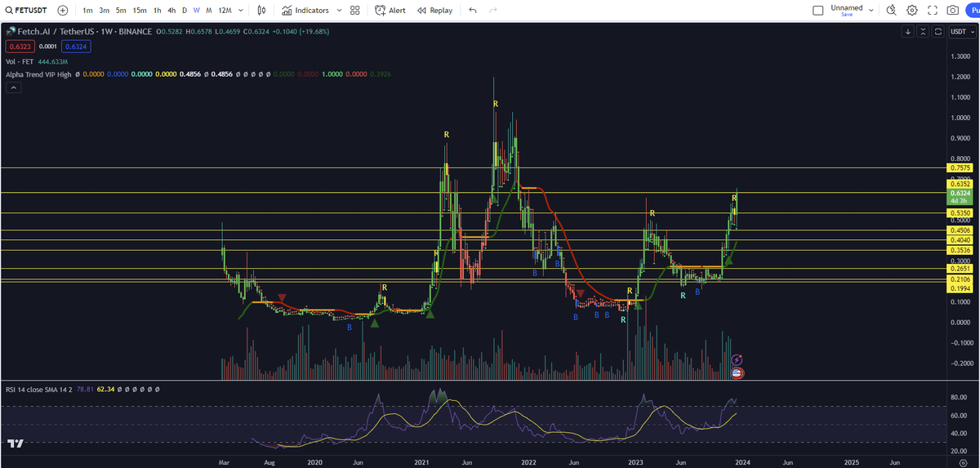The height and width of the screenshot is (468, 980).
Task: Click the 0.4506 price line label
Action: click(x=959, y=231)
